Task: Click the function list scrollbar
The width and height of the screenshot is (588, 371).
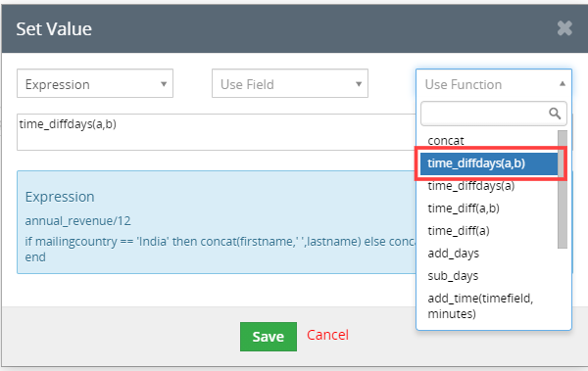Action: pos(563,189)
